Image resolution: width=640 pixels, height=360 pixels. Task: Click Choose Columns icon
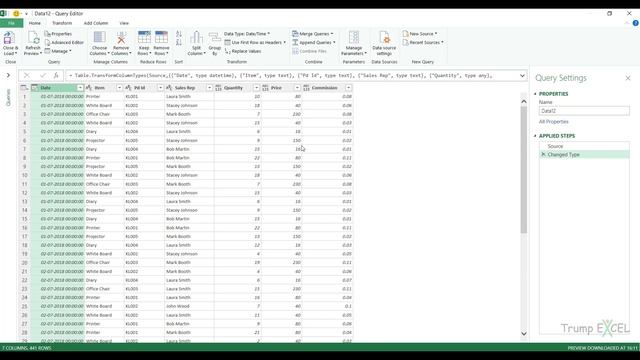100,37
